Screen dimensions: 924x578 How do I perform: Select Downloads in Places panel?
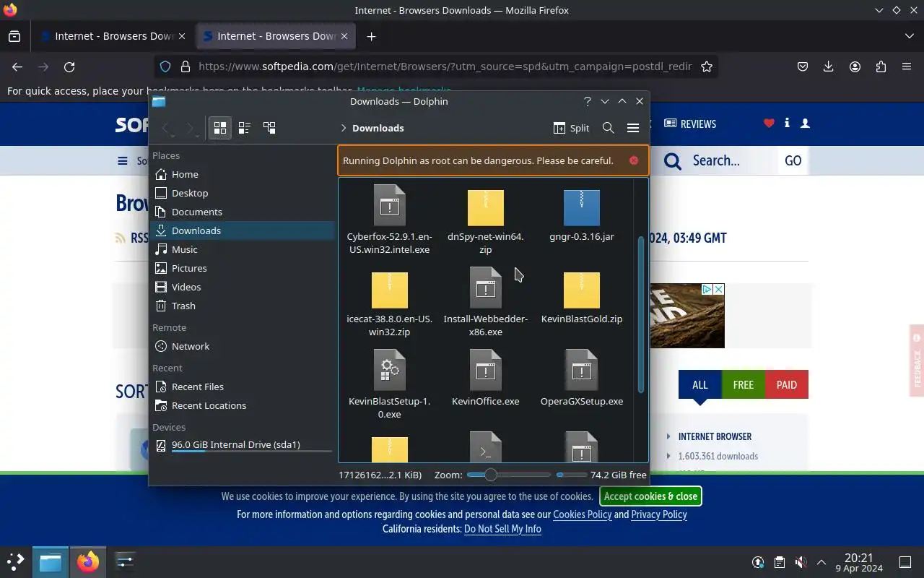pyautogui.click(x=243, y=230)
